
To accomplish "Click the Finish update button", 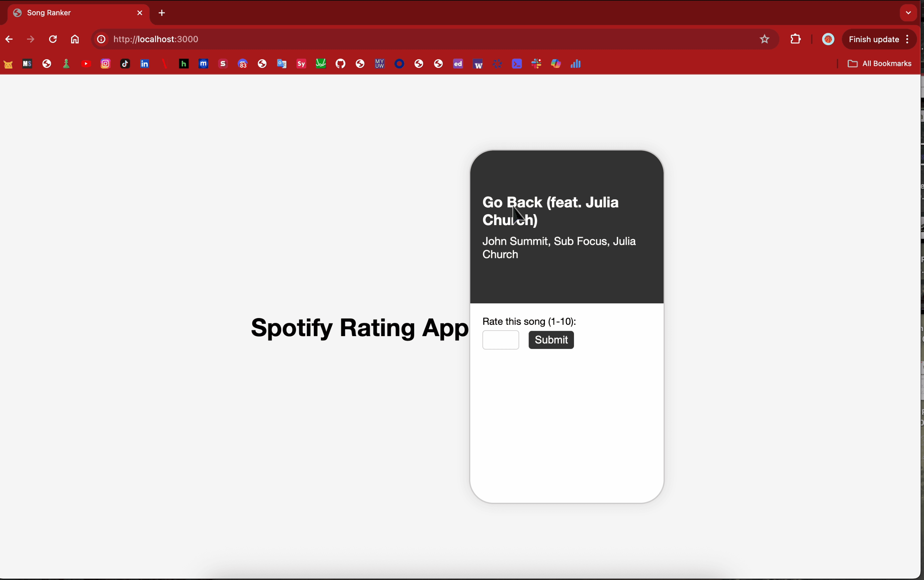I will (x=874, y=39).
